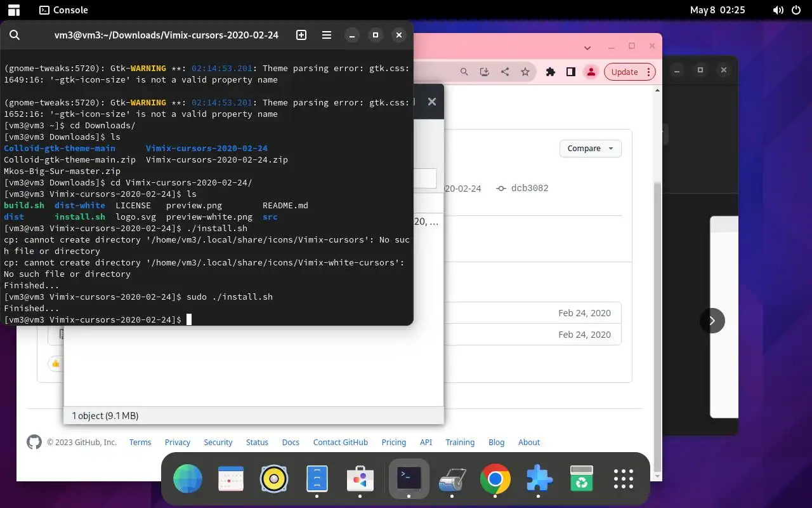Click 'preview-white.png' in terminal listing
The image size is (812, 508).
pos(209,217)
